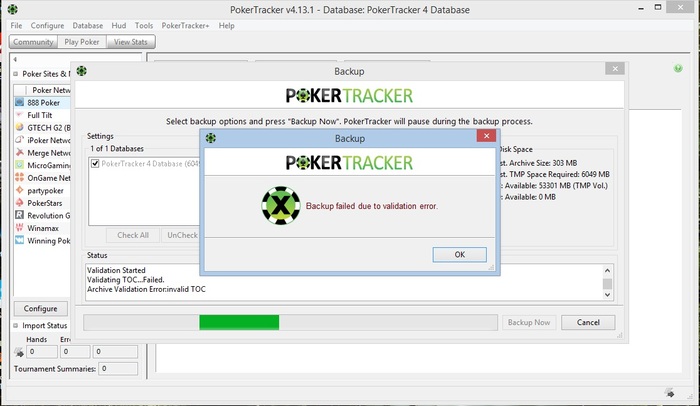Screen dimensions: 700x406
Task: Switch to the View Stats tab
Action: (130, 42)
